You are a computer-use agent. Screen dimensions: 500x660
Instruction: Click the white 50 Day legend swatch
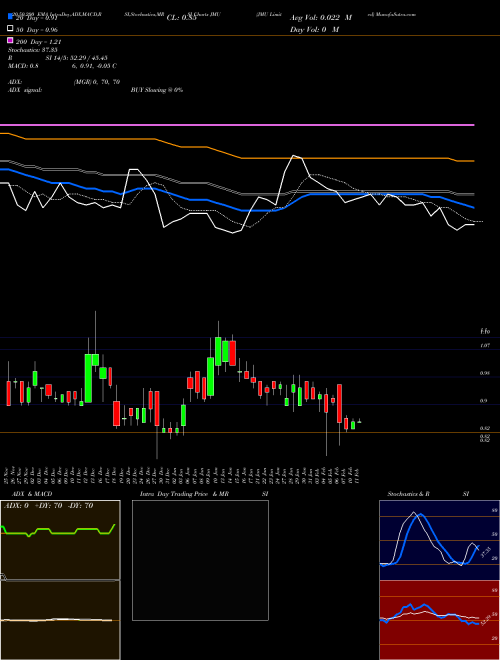[x=10, y=29]
